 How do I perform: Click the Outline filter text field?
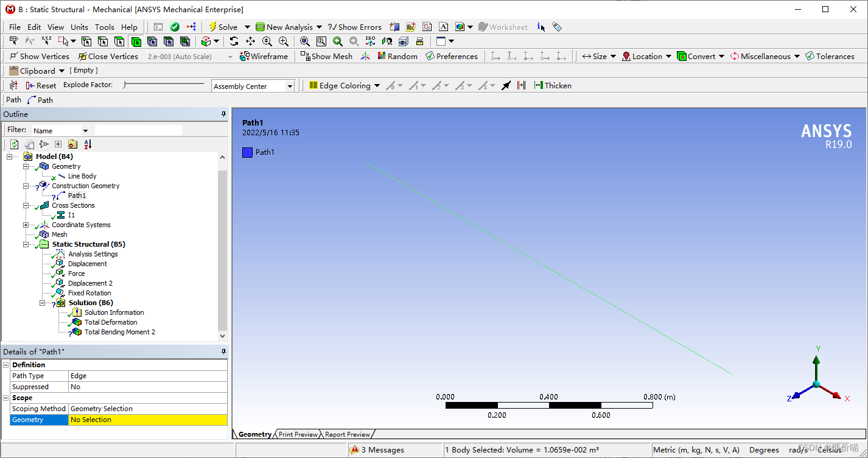click(x=138, y=130)
